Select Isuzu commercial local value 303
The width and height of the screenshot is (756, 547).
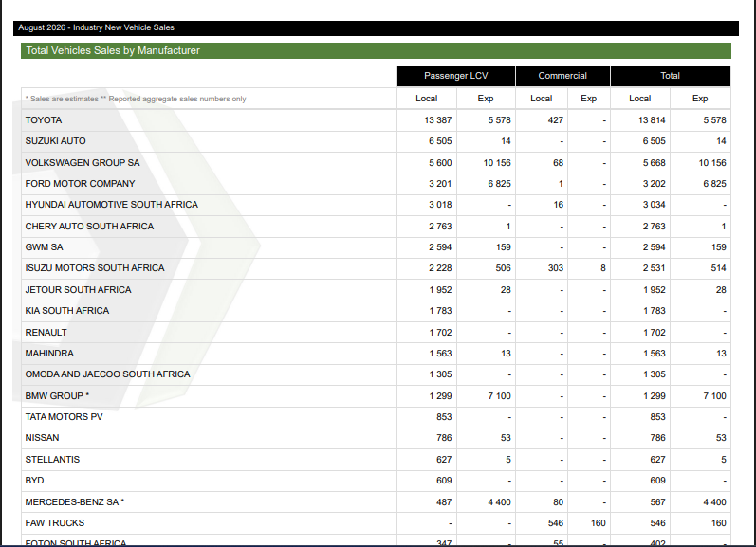coord(556,268)
